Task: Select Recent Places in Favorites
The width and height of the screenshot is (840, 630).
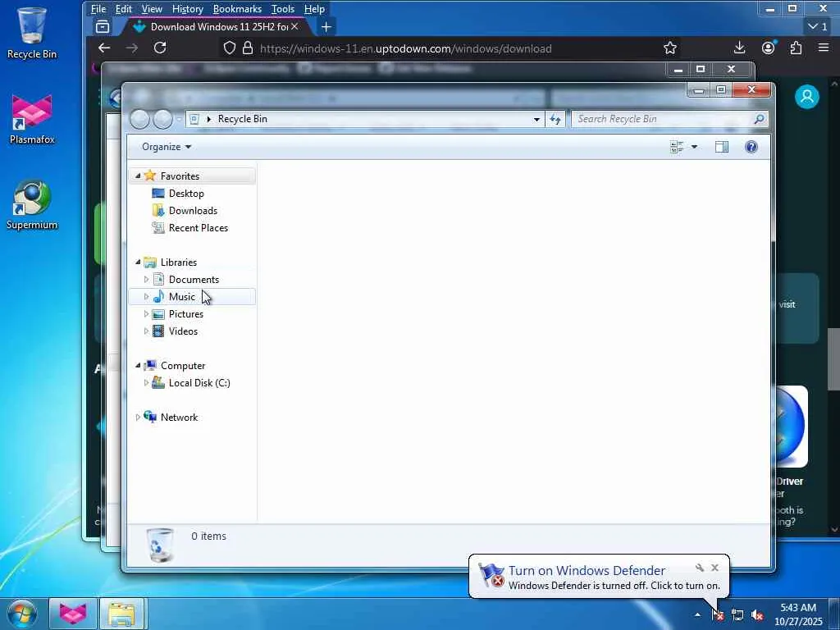Action: pyautogui.click(x=199, y=228)
